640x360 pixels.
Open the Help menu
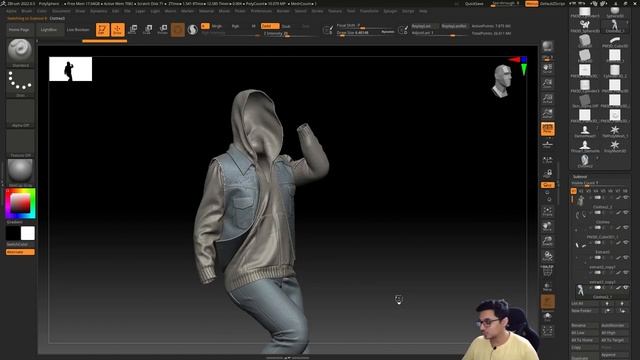click(x=423, y=11)
